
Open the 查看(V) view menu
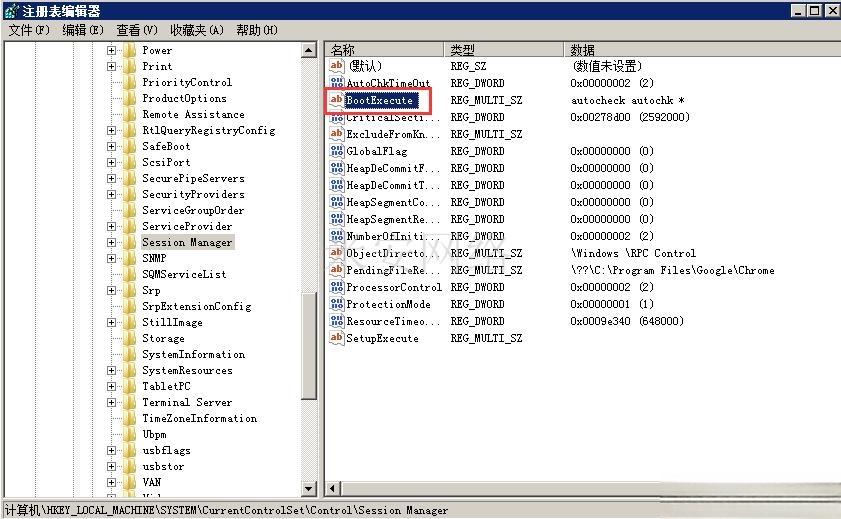137,30
